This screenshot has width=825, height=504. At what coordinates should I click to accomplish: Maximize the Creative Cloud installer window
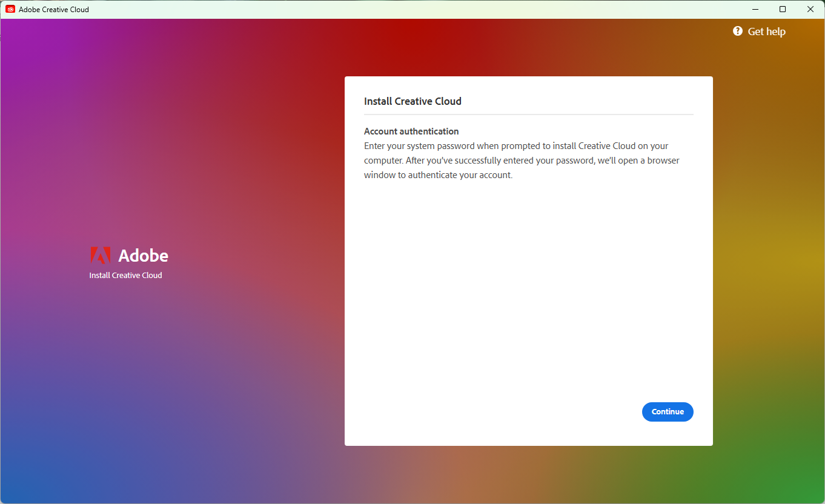[x=783, y=9]
